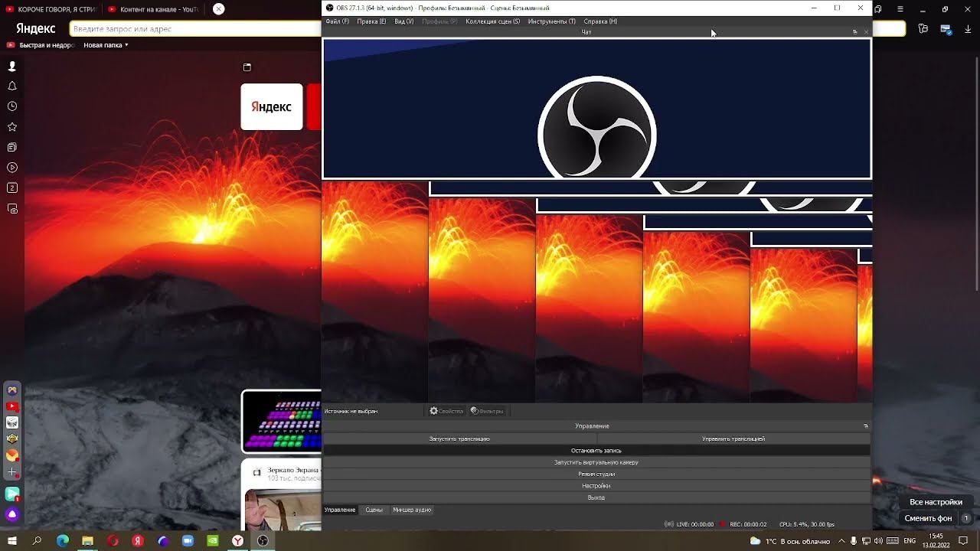The image size is (980, 551).
Task: Switch to the Микшер аудио dock tab
Action: click(412, 510)
